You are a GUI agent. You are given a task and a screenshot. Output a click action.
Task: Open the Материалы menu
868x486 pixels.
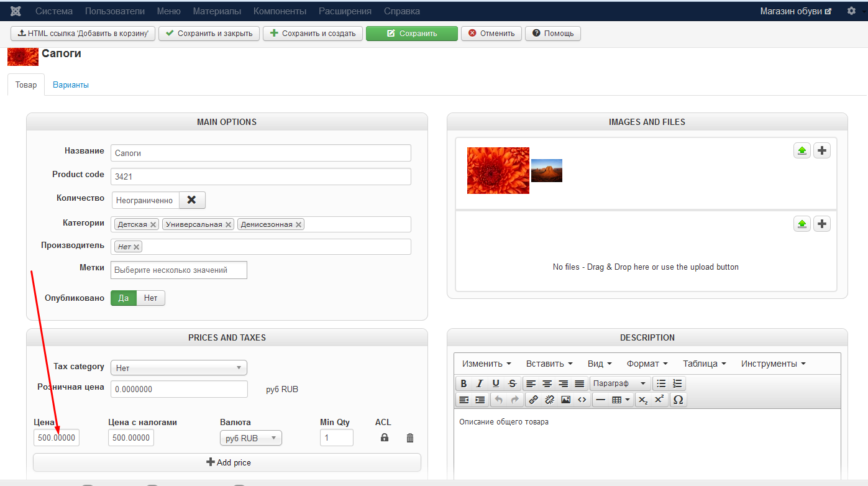217,11
